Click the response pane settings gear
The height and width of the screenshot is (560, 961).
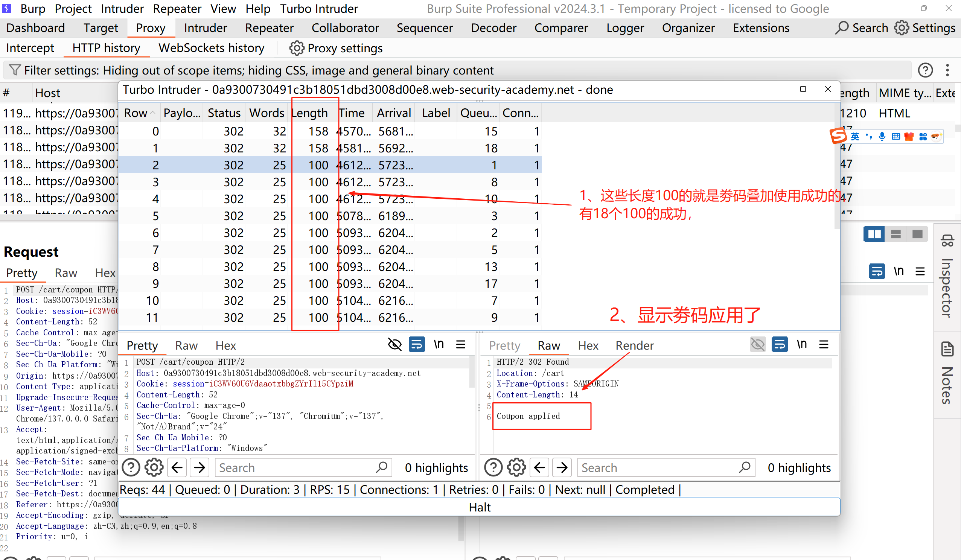coord(516,467)
